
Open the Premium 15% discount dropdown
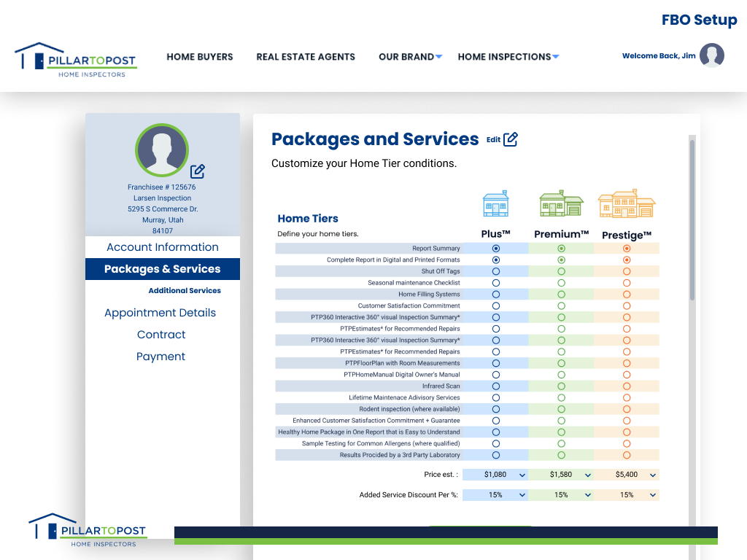[x=561, y=495]
